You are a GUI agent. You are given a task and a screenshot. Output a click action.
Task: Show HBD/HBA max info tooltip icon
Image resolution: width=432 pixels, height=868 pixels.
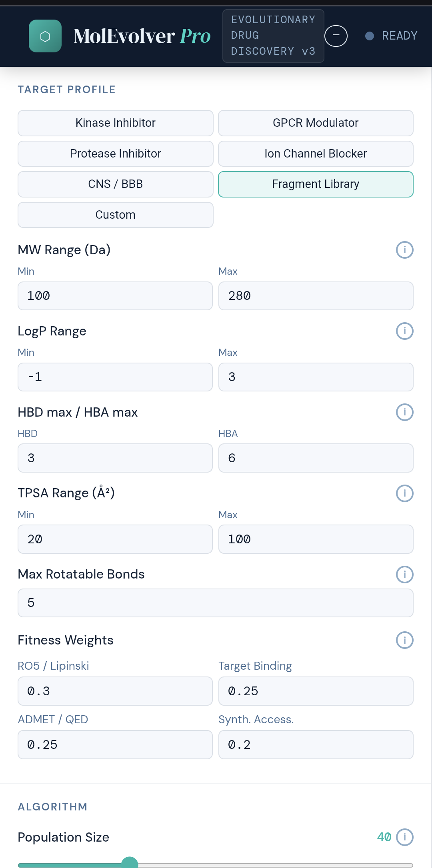coord(404,412)
